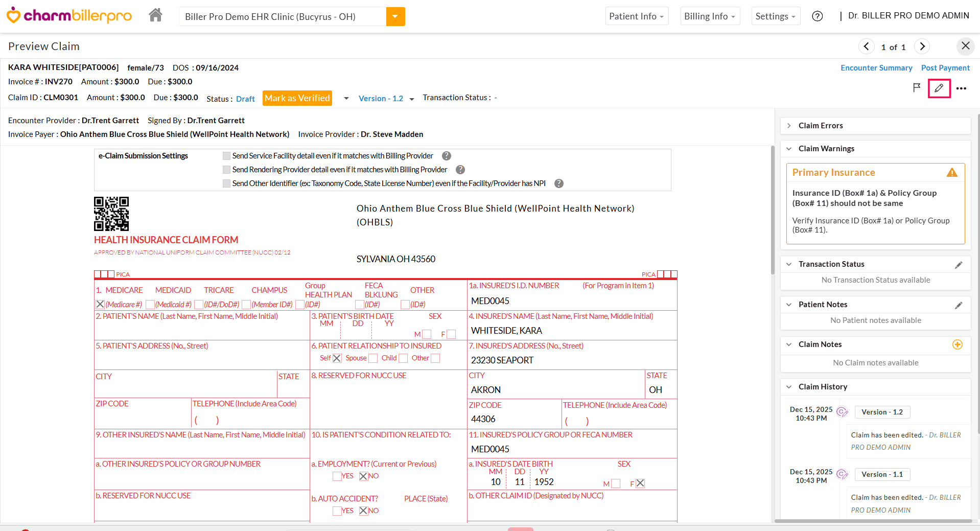
Task: Show help for Send Other Identifier option
Action: pos(559,183)
